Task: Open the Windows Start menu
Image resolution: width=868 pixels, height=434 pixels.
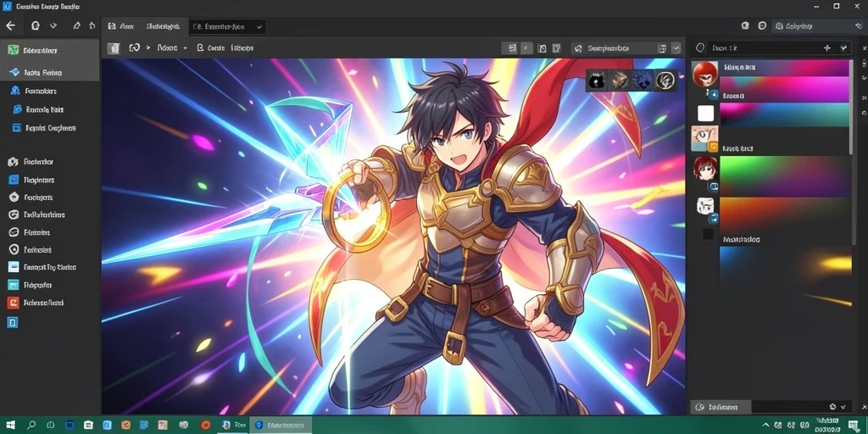Action: click(x=10, y=426)
